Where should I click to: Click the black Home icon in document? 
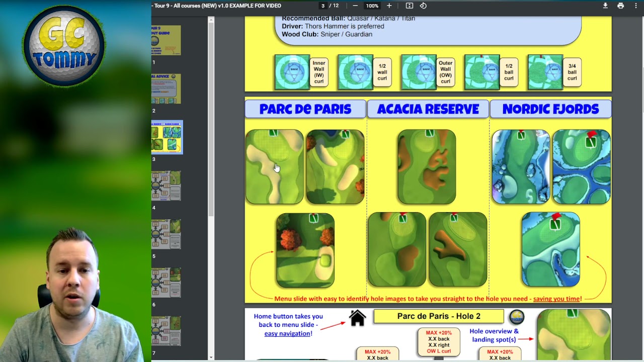(358, 318)
